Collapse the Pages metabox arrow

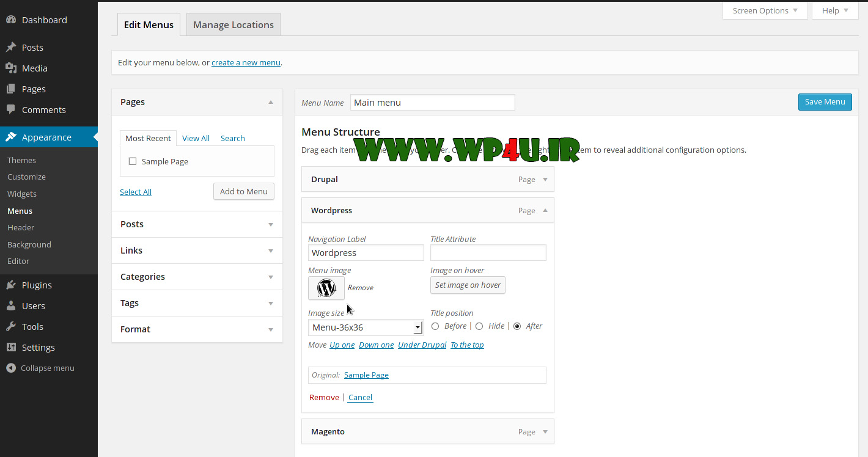point(271,102)
